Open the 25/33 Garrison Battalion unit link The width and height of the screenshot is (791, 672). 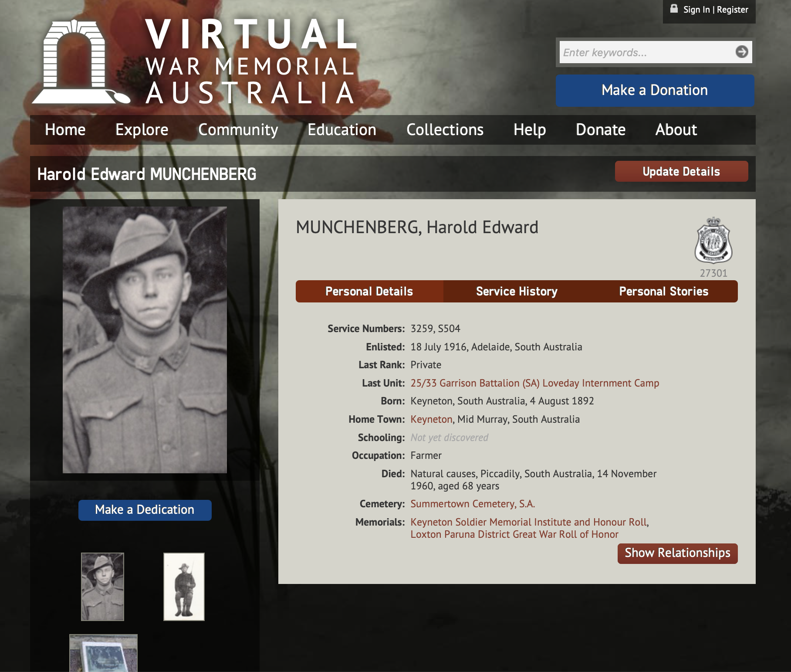pos(534,383)
